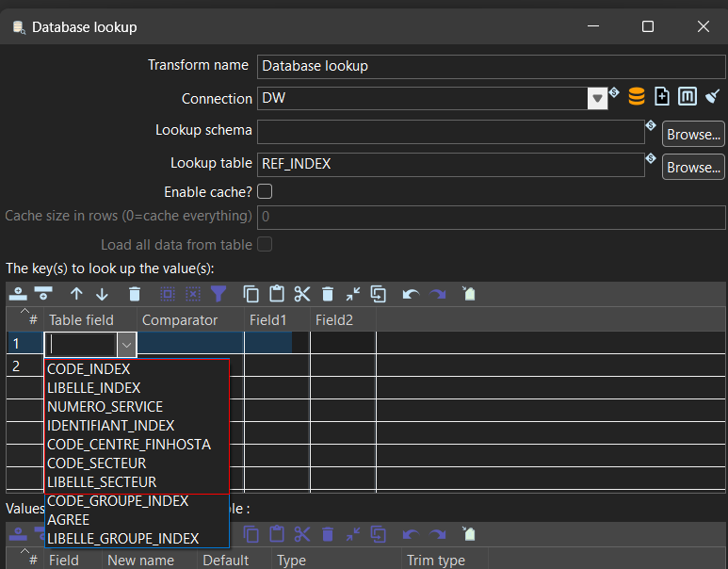Clear selection in keys table
Image resolution: width=728 pixels, height=569 pixels.
[x=193, y=294]
